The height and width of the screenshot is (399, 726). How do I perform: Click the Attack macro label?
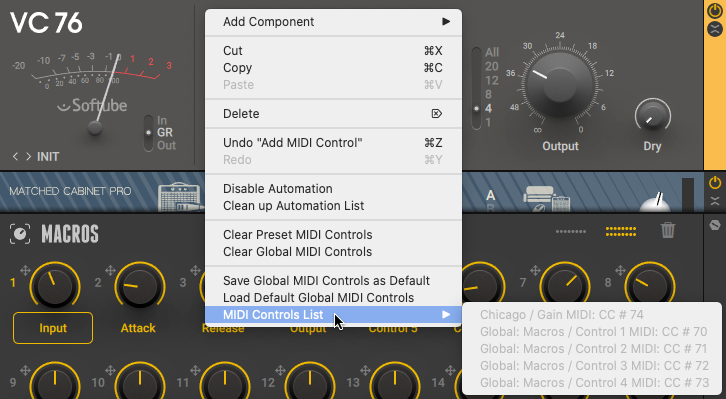click(x=138, y=328)
